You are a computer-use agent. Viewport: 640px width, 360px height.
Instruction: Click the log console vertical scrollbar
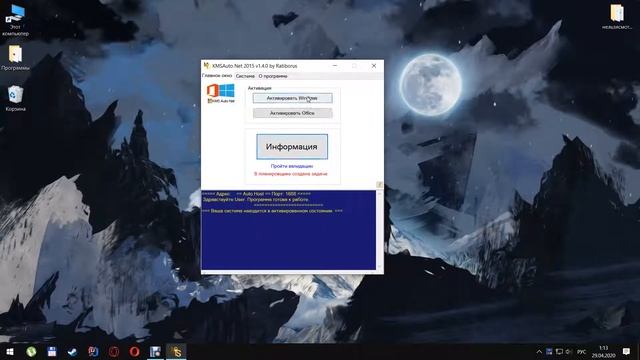(x=380, y=230)
